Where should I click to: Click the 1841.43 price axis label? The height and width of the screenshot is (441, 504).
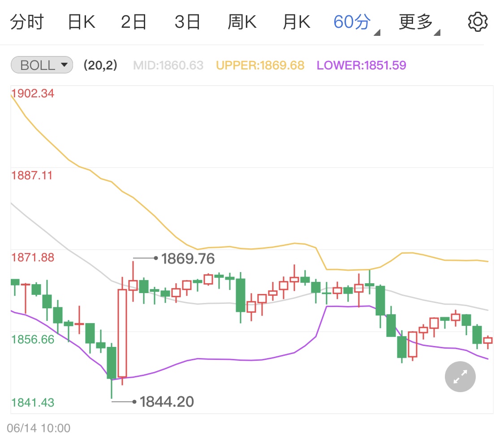click(33, 403)
